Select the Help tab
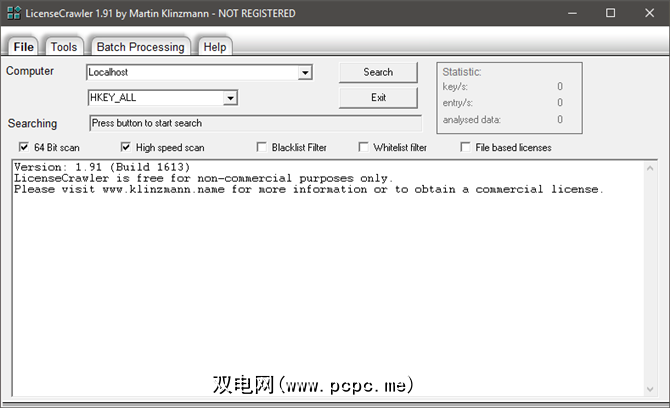 pos(215,47)
